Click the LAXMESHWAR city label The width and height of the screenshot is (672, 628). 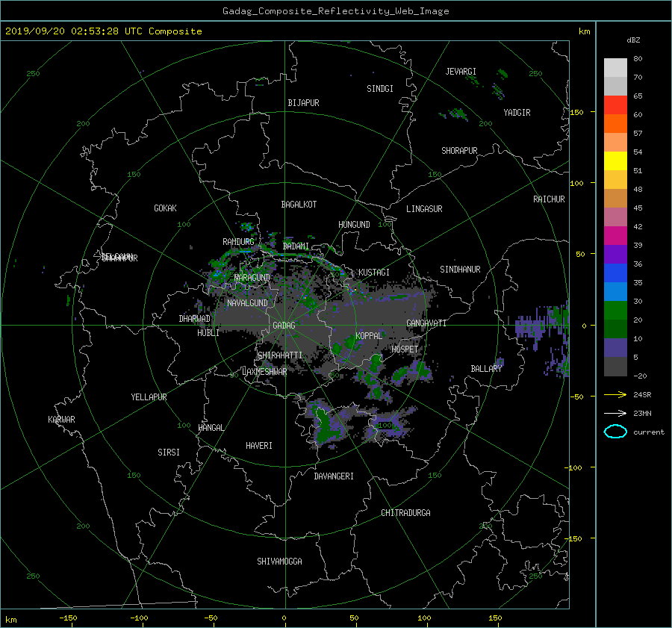(264, 372)
